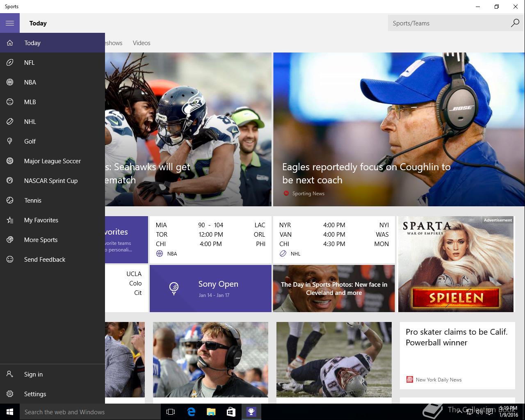
Task: Open the Windows Store taskbar icon
Action: 231,412
